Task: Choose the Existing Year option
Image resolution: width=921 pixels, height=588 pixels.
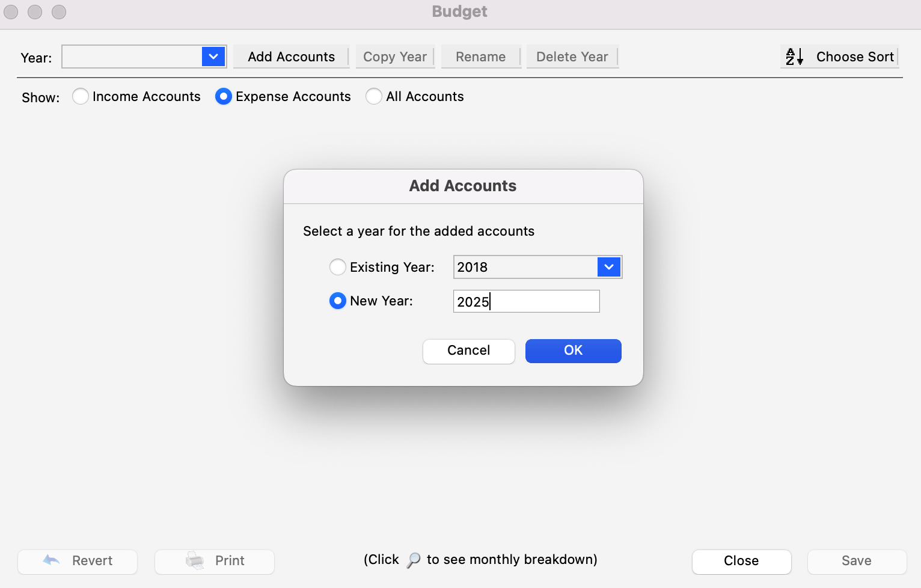Action: (338, 267)
